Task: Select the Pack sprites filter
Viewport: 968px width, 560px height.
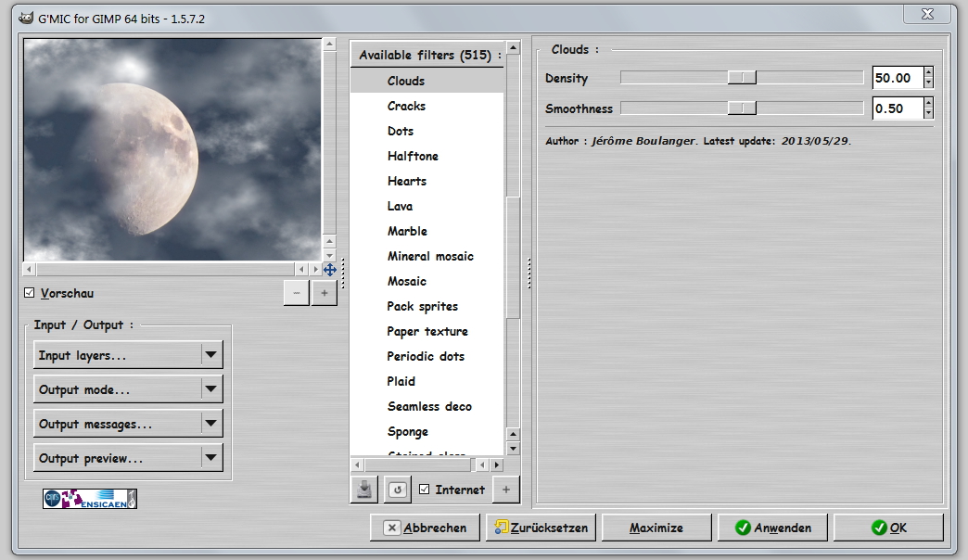Action: point(427,306)
